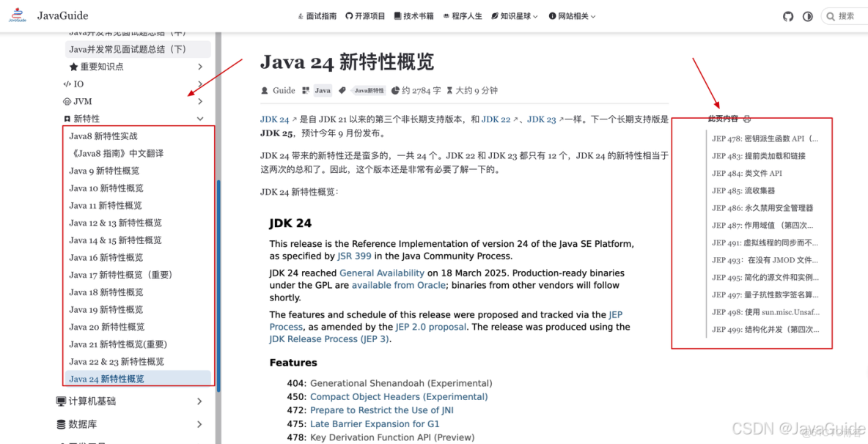The height and width of the screenshot is (444, 868).
Task: Click the JavaGuide logo icon
Action: coord(16,15)
